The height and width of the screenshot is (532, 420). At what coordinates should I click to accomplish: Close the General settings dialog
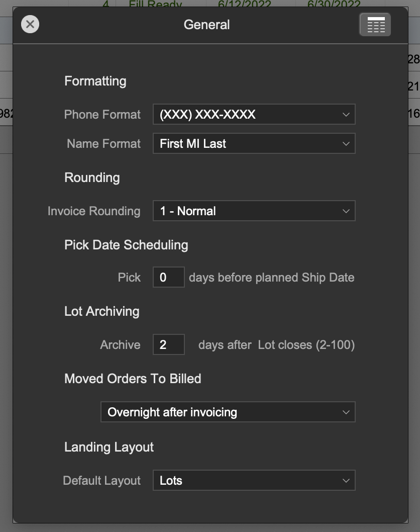(30, 24)
